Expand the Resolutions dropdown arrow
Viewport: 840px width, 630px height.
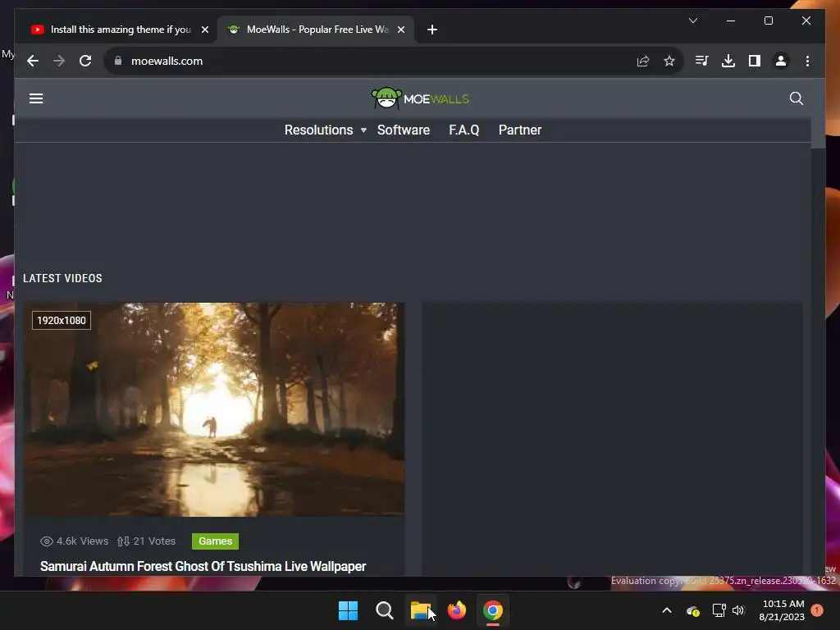[363, 130]
